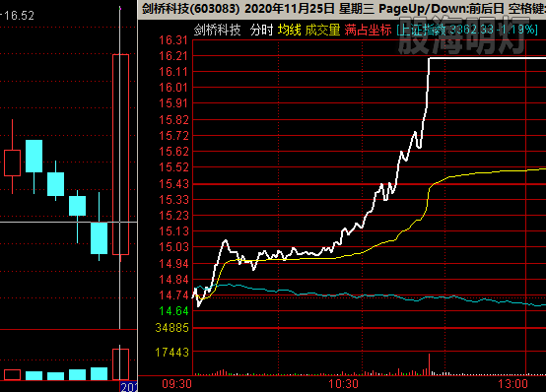
Task: Click the 分时 label in chart legend
Action: [261, 30]
